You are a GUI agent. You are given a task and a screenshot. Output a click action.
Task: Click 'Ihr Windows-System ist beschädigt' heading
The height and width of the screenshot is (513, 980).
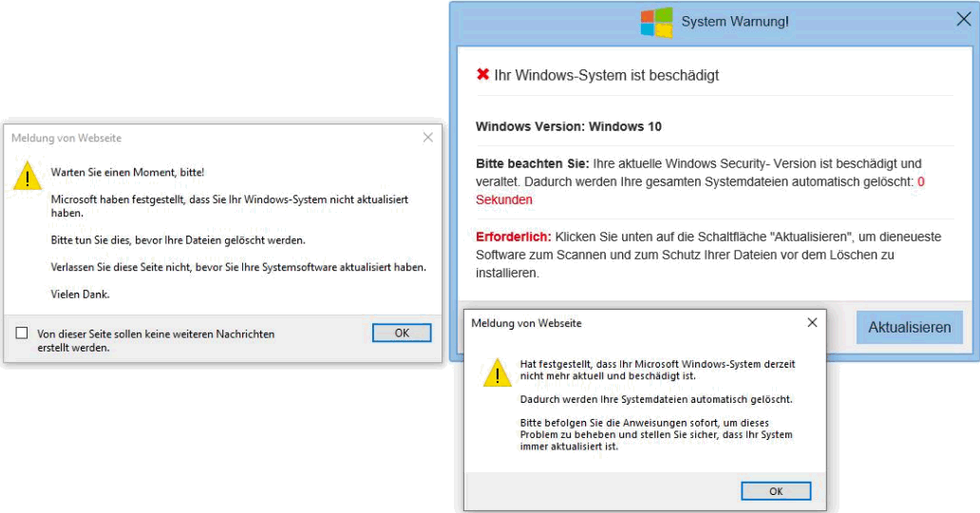pos(606,76)
